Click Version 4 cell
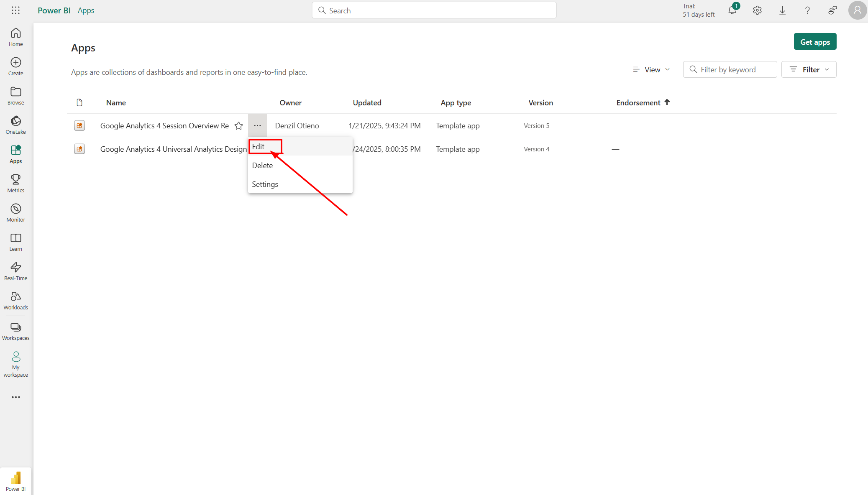Image resolution: width=868 pixels, height=495 pixels. (x=536, y=149)
